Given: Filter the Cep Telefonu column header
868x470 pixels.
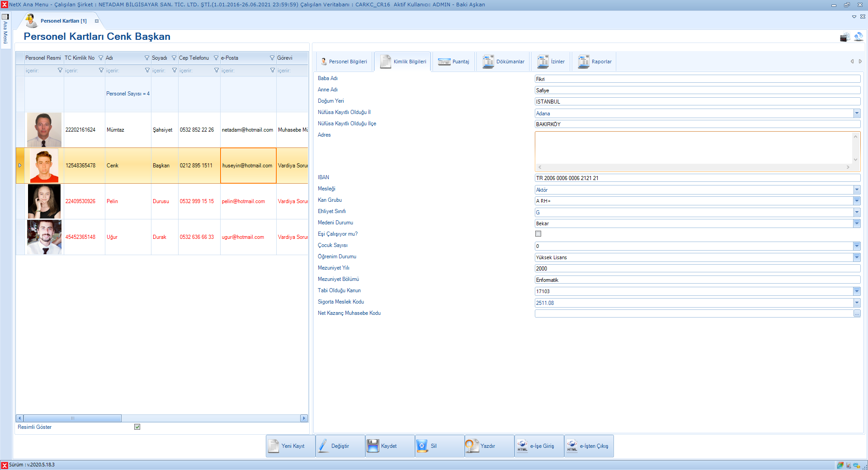Looking at the screenshot, I should (x=216, y=58).
